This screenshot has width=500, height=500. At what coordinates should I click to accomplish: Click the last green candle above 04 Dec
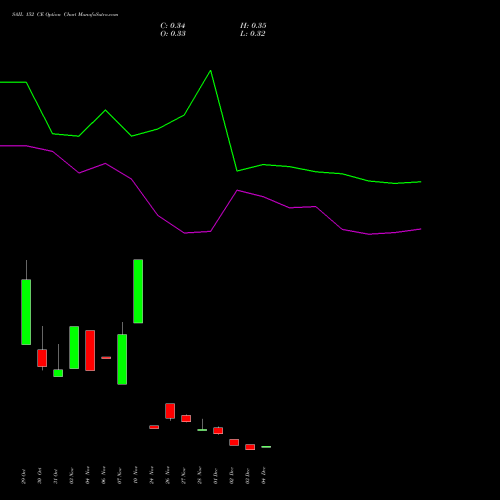coord(266,447)
